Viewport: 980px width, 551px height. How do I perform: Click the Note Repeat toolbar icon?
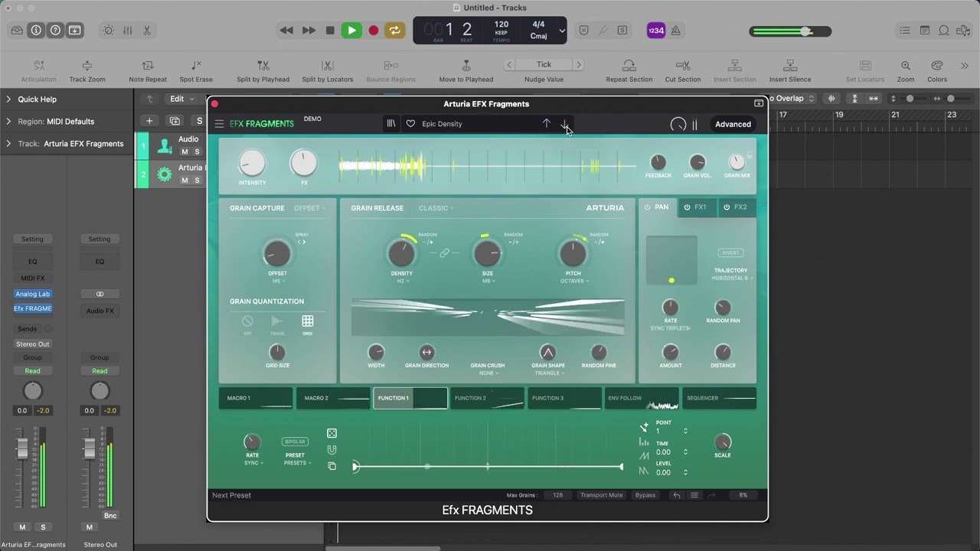tap(148, 66)
